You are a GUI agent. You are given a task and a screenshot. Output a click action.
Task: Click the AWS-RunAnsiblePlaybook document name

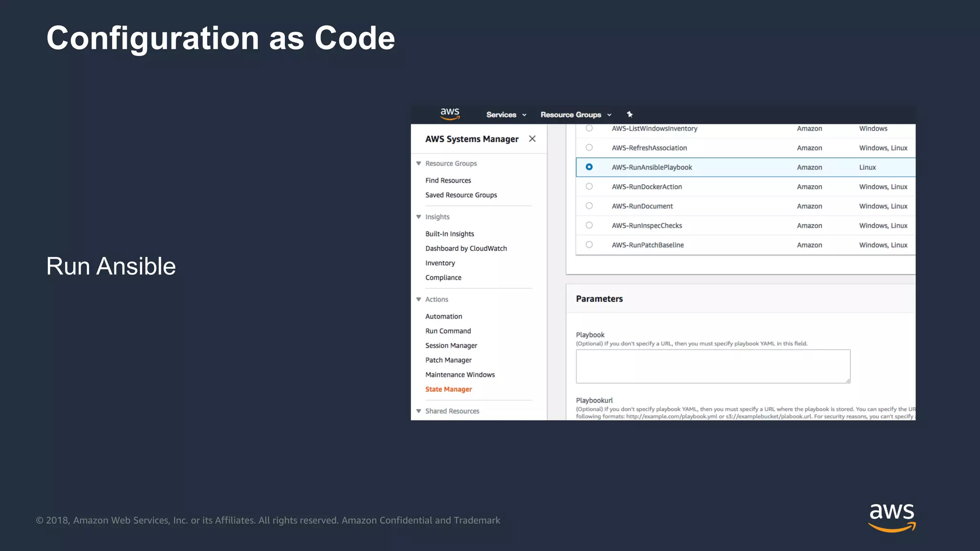click(x=652, y=167)
